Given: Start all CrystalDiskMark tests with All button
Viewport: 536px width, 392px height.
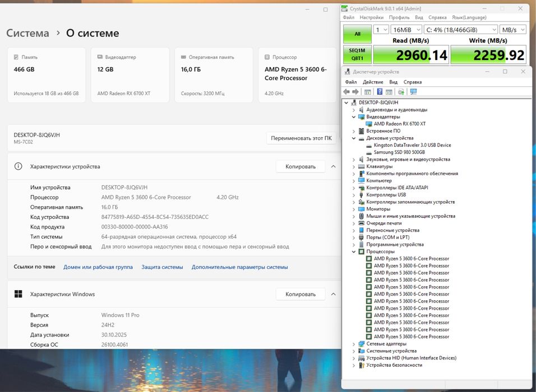Looking at the screenshot, I should [x=357, y=34].
